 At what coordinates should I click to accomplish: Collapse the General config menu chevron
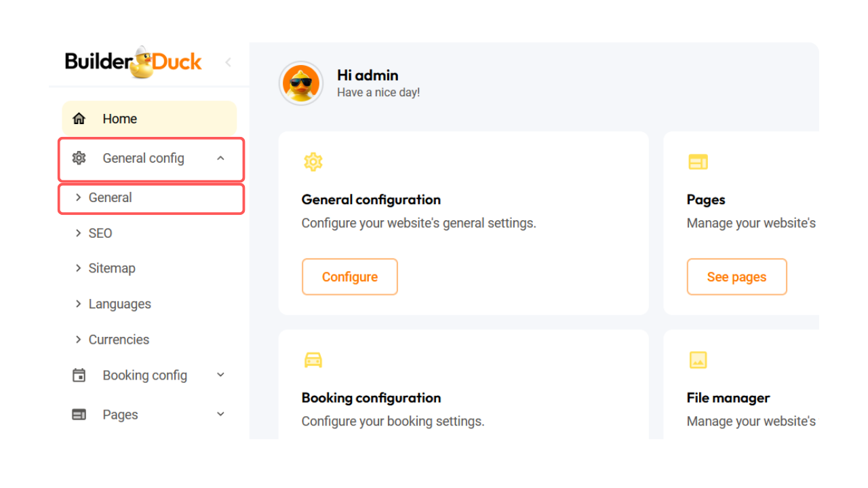(x=220, y=158)
